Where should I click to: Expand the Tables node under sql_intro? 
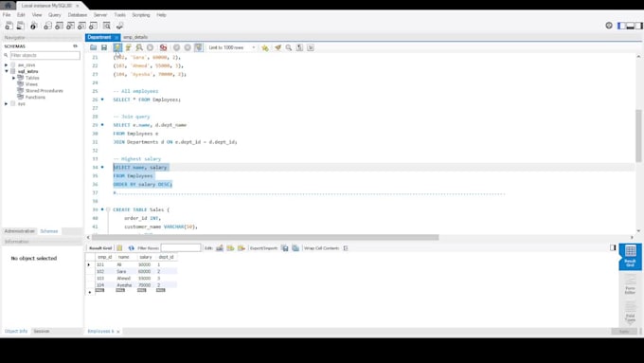(x=13, y=78)
